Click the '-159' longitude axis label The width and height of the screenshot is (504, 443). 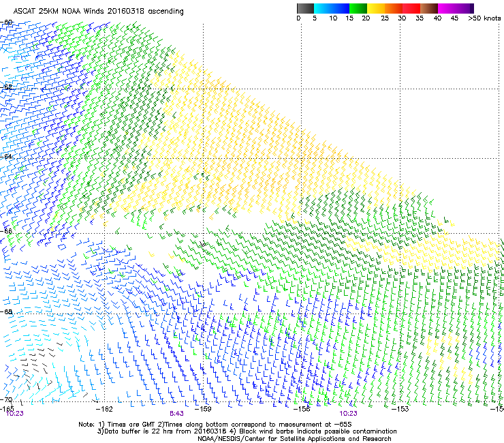203,409
